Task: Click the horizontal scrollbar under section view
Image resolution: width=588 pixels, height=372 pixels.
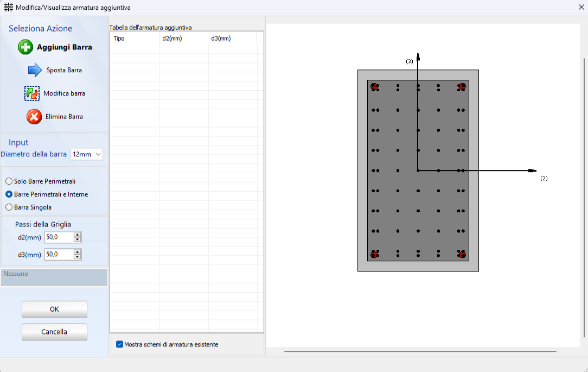Action: [420, 351]
